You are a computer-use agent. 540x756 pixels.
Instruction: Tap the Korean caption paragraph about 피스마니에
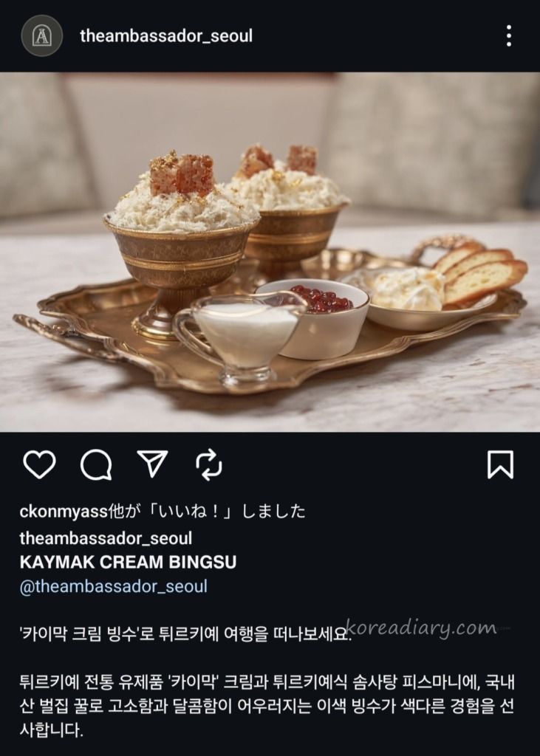point(267,707)
